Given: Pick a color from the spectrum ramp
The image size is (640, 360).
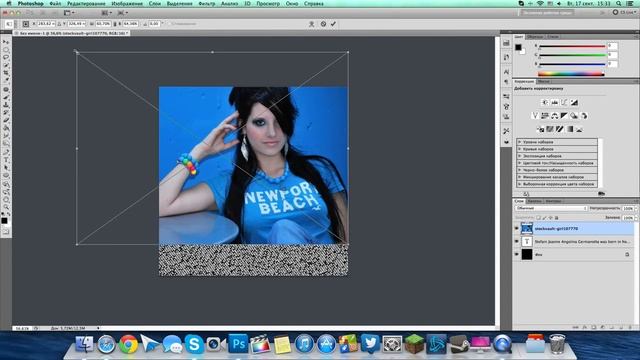Looking at the screenshot, I should pyautogui.click(x=571, y=74).
